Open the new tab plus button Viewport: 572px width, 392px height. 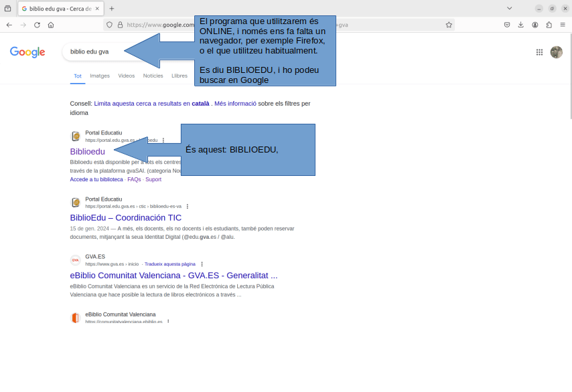tap(112, 9)
